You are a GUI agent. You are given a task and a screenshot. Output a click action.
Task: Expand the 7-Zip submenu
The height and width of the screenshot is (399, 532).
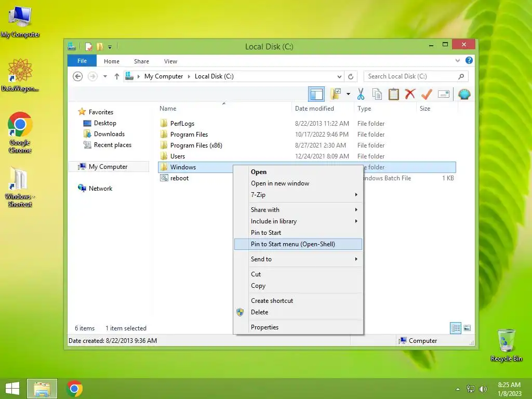coord(298,195)
